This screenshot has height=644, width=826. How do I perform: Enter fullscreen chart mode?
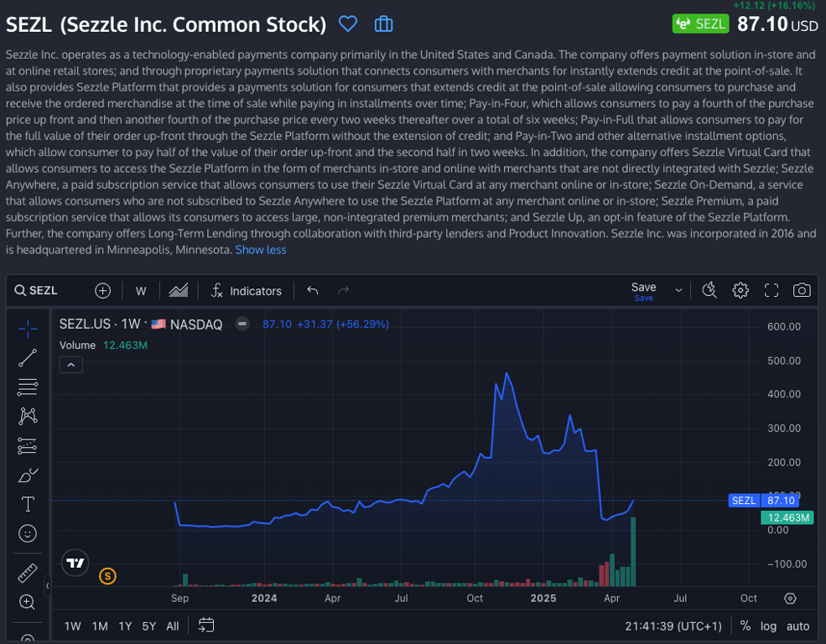[x=771, y=290]
